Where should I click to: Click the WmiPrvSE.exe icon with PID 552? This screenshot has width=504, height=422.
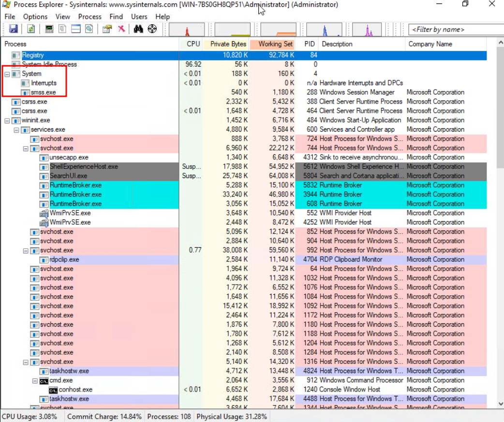(44, 213)
